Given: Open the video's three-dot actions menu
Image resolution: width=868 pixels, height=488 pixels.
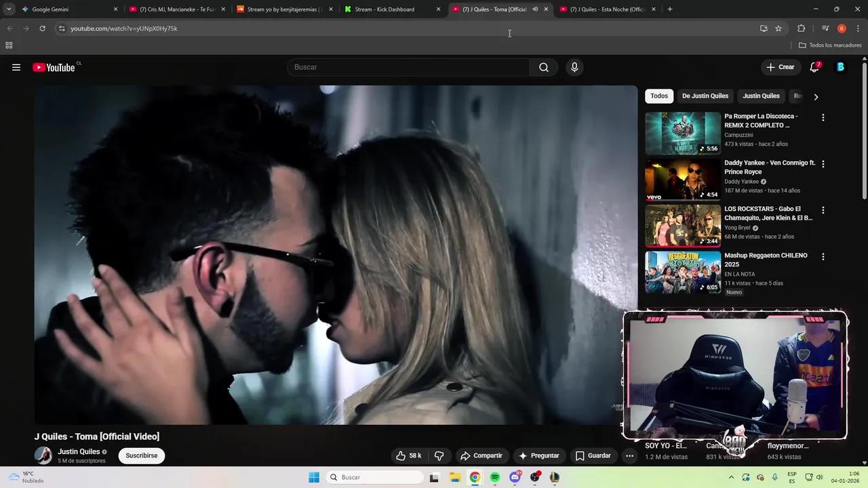Looking at the screenshot, I should point(629,455).
